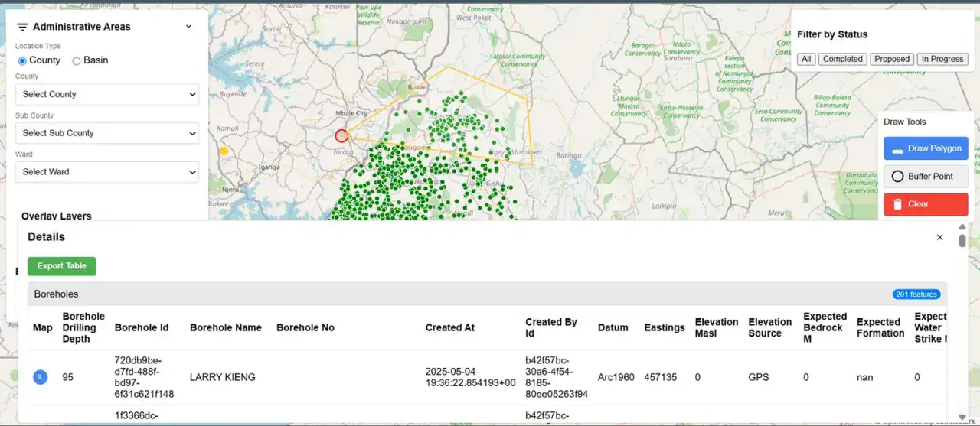Image resolution: width=980 pixels, height=426 pixels.
Task: Open the Select Sub County dropdown
Action: pos(107,133)
